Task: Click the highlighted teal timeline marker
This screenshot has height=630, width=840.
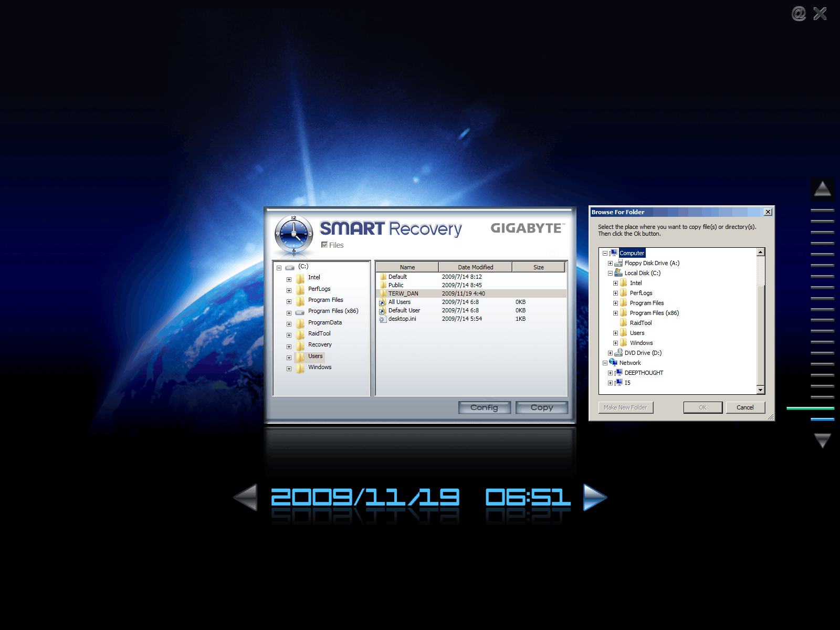Action: click(810, 408)
